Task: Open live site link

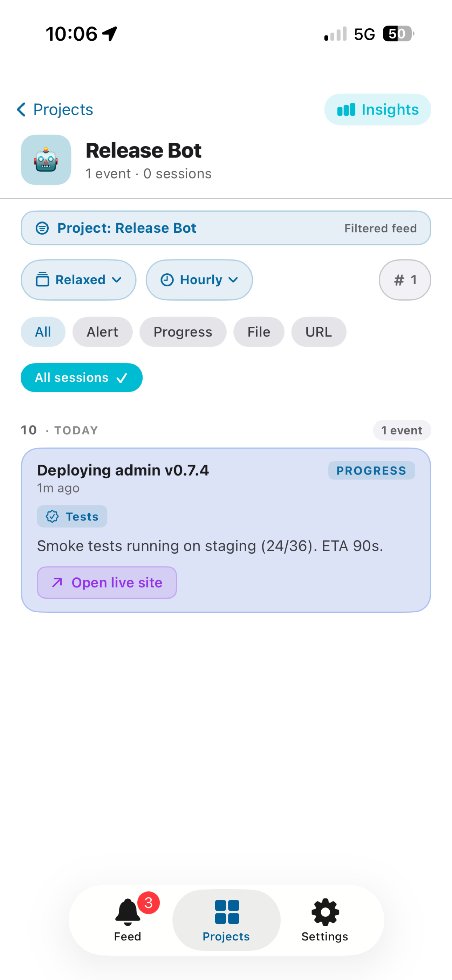Action: point(107,583)
